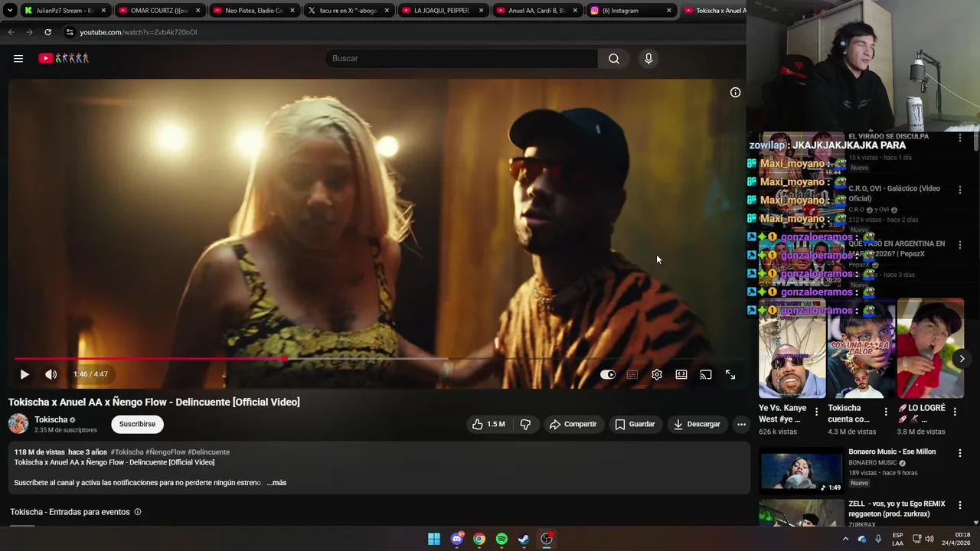Viewport: 980px width, 551px height.
Task: Close the OMAR COURTZ tab
Action: coord(198,11)
